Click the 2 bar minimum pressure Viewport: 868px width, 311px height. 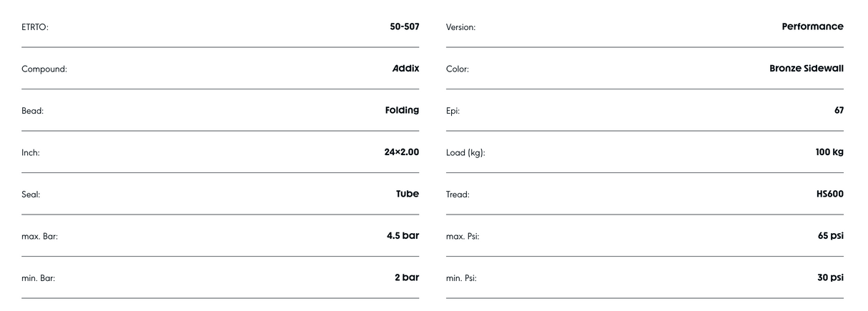[406, 277]
